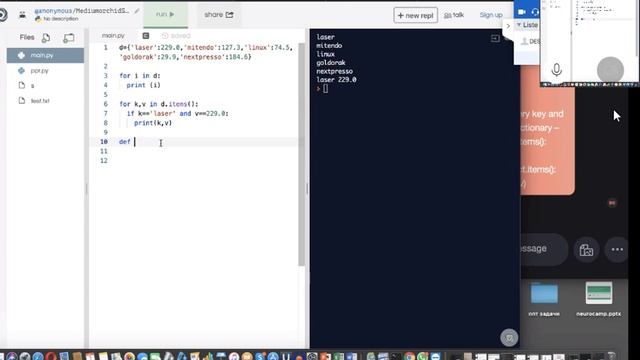The height and width of the screenshot is (360, 640).
Task: Click code line 'print(k,v)'
Action: [x=153, y=123]
